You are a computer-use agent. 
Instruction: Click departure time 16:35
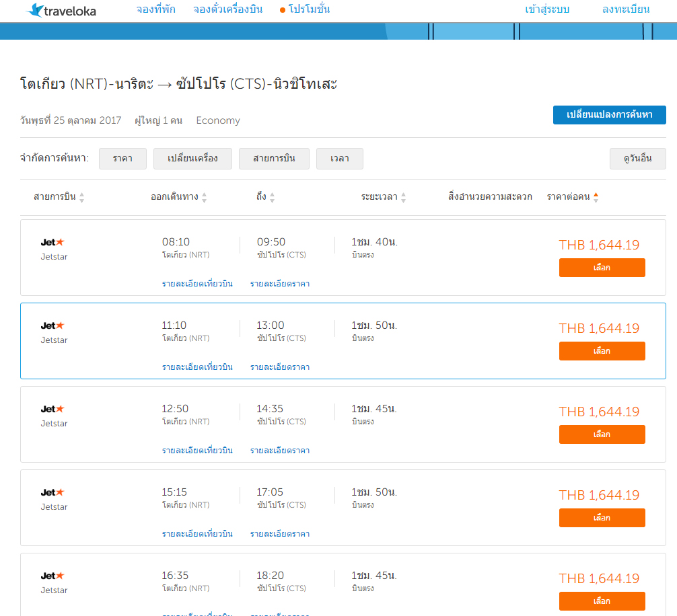(x=175, y=576)
